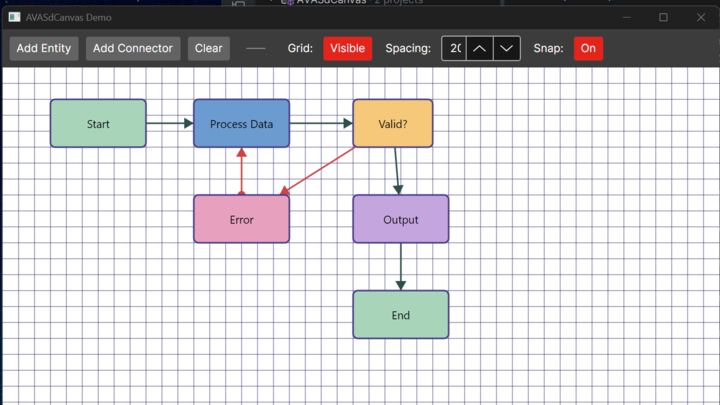
Task: Select the Output entity node
Action: (401, 219)
